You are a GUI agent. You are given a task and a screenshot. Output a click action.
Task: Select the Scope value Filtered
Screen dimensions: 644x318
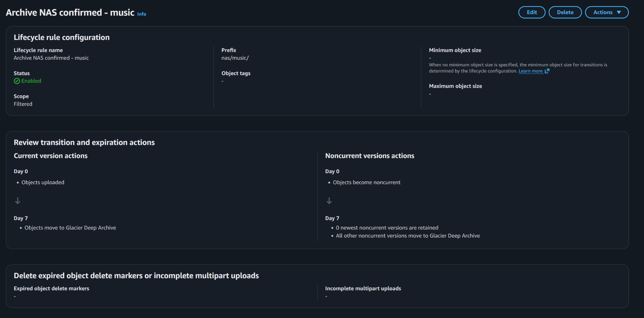[x=23, y=104]
